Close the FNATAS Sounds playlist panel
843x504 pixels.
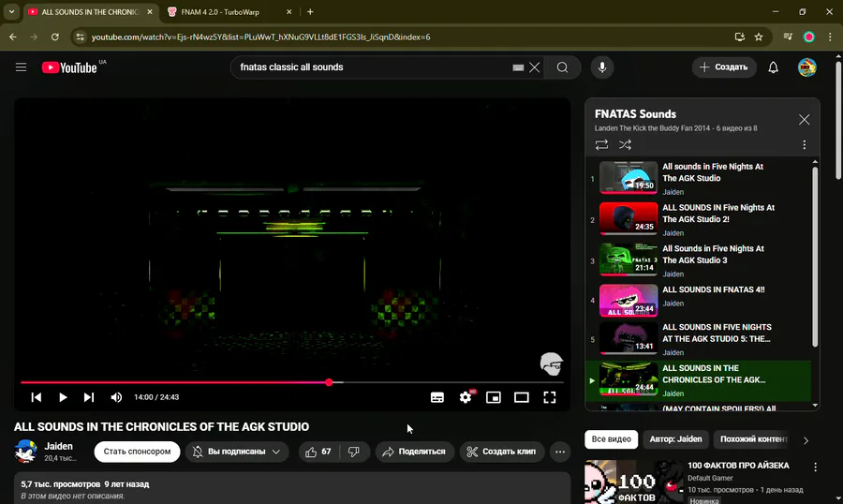point(805,119)
